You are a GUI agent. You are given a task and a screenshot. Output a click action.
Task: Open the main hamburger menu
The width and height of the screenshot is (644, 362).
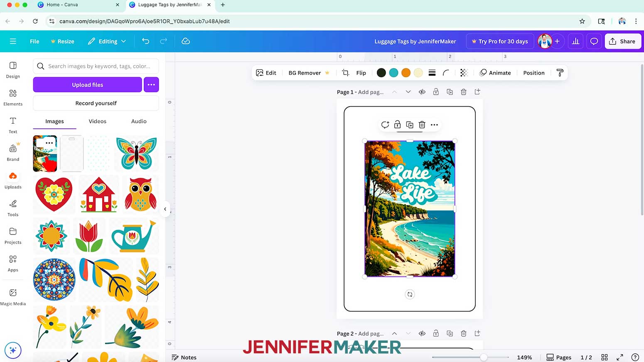(x=13, y=41)
